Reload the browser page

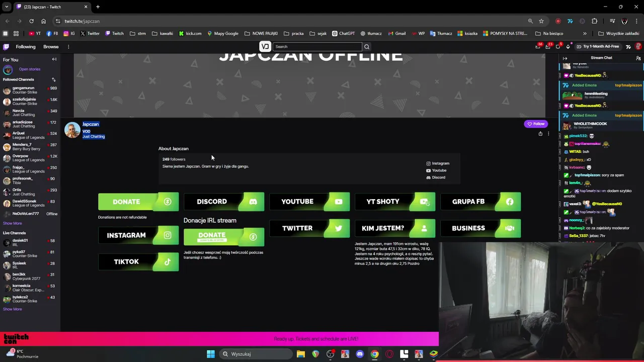coord(31,21)
